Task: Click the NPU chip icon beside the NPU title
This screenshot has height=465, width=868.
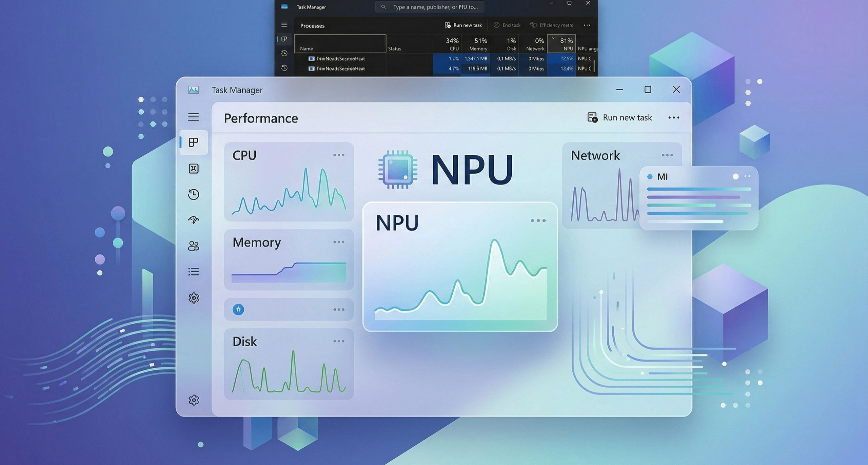Action: point(398,169)
